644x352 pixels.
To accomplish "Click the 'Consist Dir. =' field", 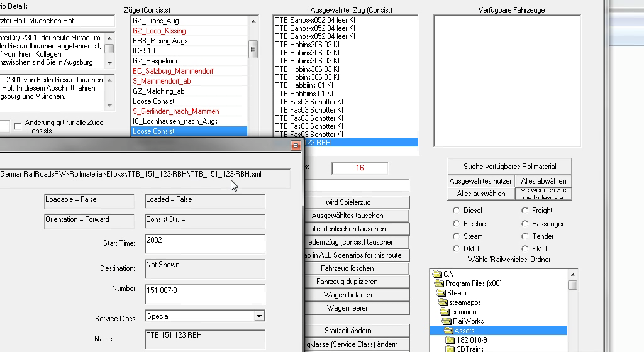I will [x=205, y=221].
